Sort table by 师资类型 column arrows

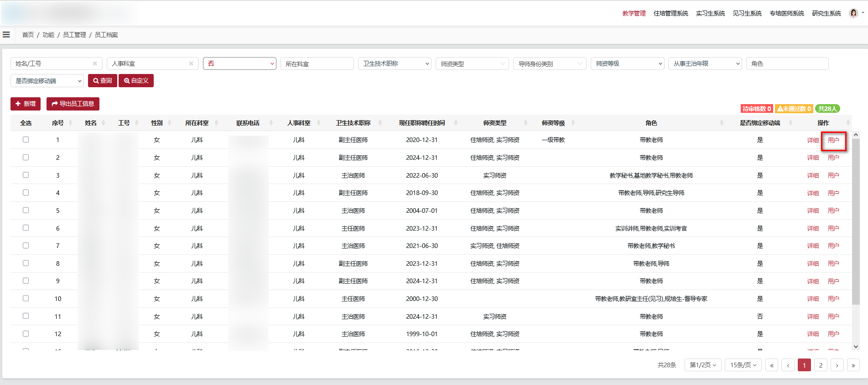click(525, 123)
